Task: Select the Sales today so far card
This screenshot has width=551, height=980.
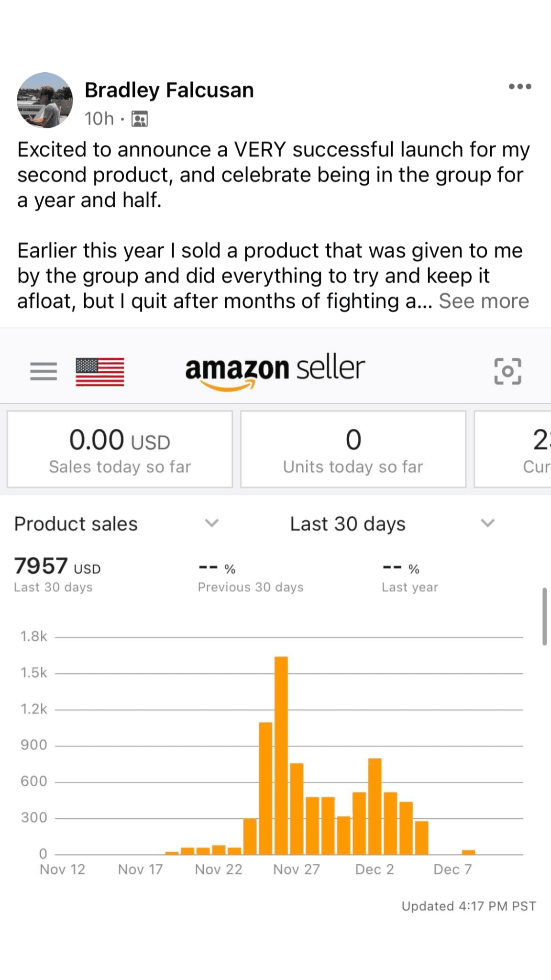Action: coord(120,449)
